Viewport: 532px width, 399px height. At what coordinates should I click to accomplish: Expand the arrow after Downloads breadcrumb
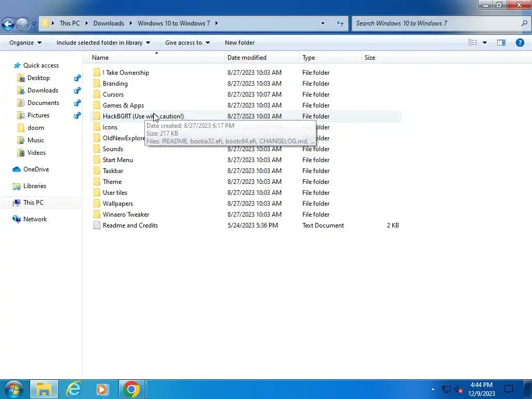click(130, 23)
